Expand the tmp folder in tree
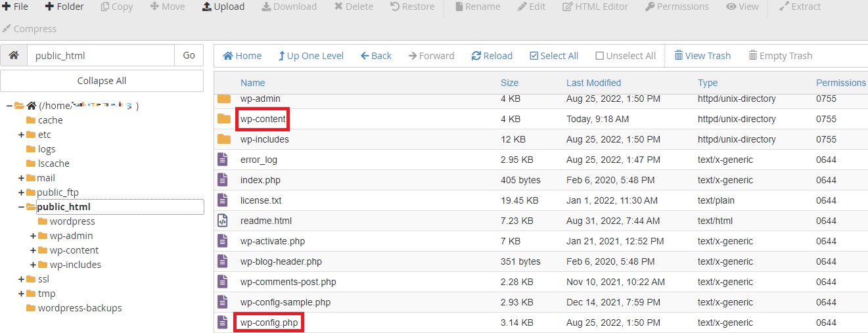Image resolution: width=868 pixels, height=333 pixels. (x=21, y=294)
